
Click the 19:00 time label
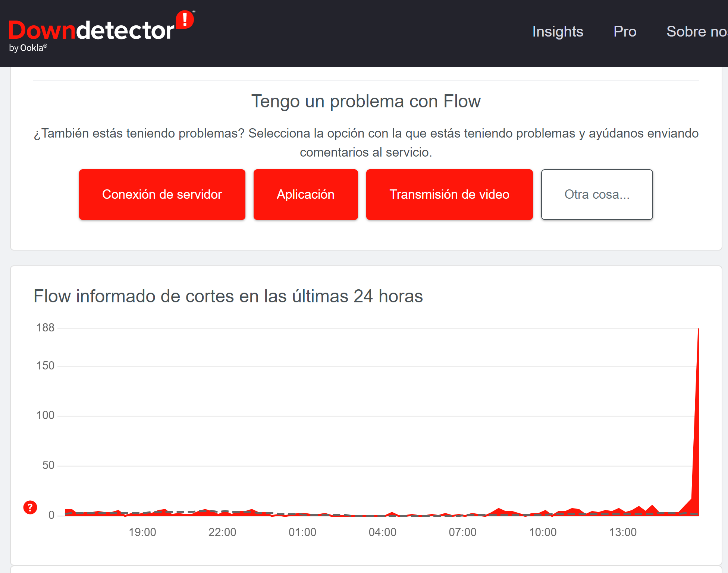click(142, 532)
